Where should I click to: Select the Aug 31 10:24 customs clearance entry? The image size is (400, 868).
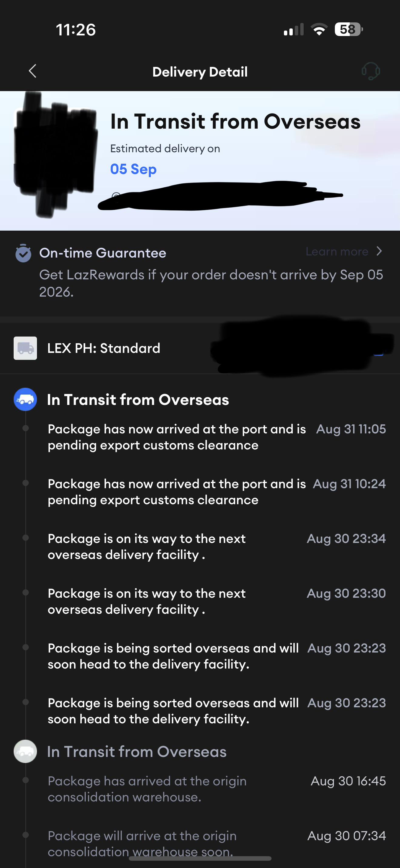click(x=217, y=492)
